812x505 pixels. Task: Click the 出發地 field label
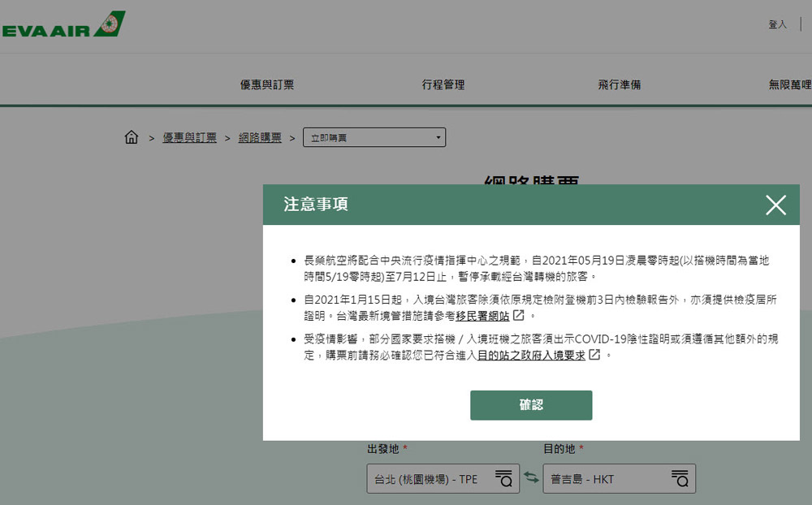coord(383,449)
